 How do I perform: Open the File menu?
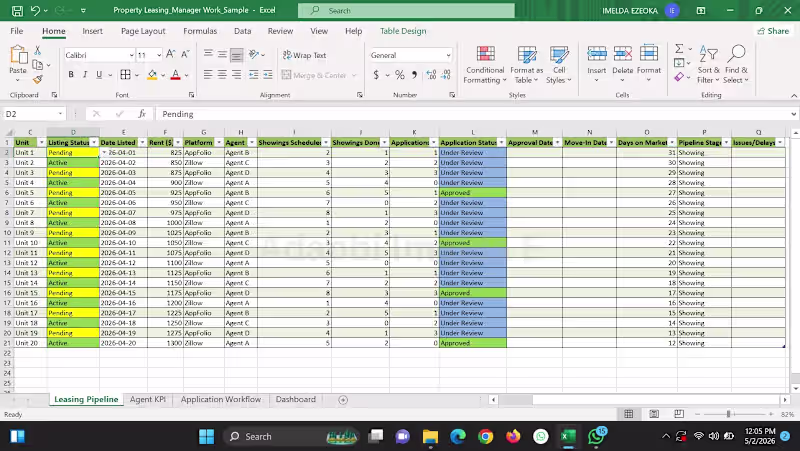tap(17, 31)
